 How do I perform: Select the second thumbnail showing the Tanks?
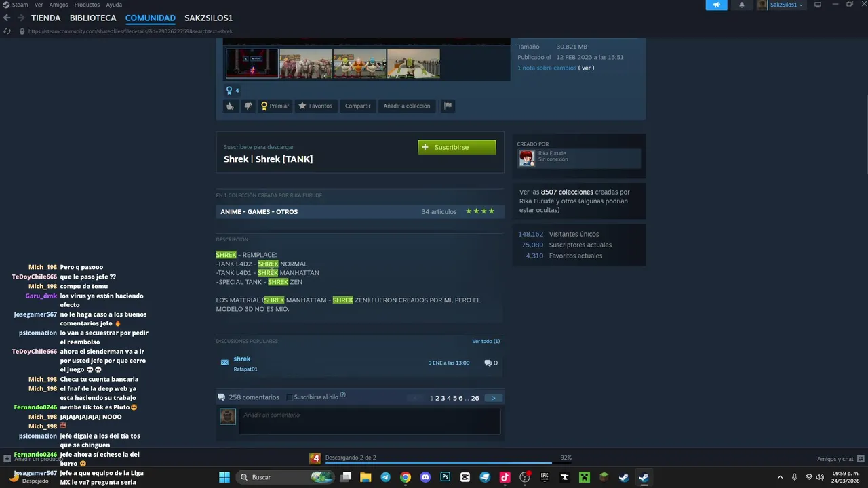click(x=306, y=63)
